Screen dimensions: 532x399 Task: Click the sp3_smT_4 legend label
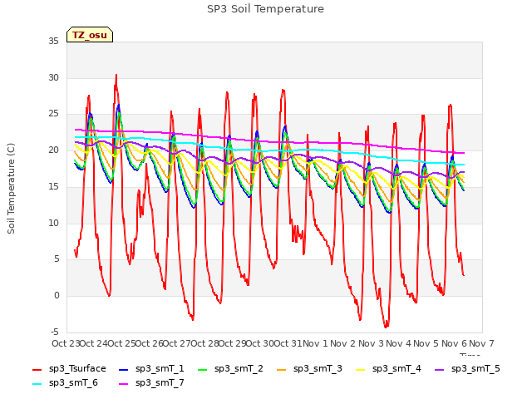point(397,368)
